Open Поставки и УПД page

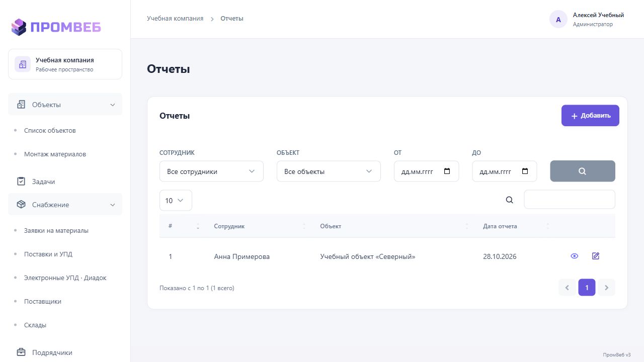click(48, 254)
